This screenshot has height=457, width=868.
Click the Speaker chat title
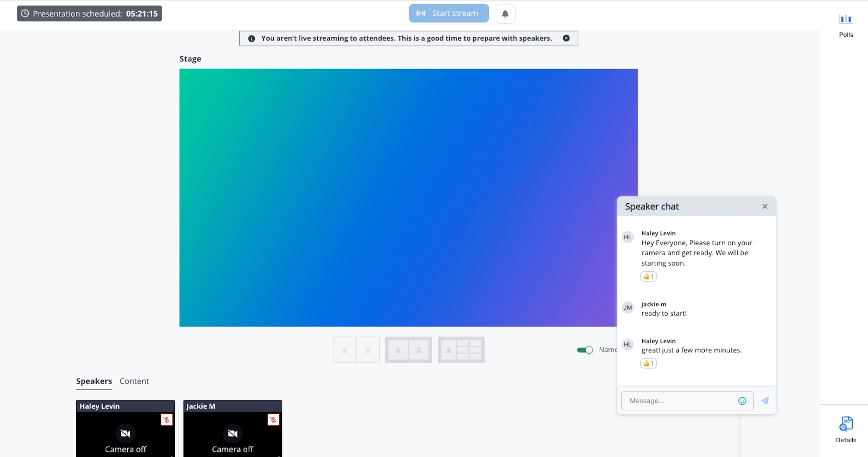pos(652,207)
